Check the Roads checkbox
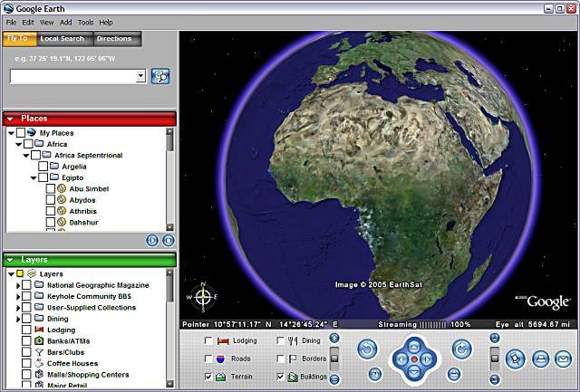 pyautogui.click(x=208, y=359)
